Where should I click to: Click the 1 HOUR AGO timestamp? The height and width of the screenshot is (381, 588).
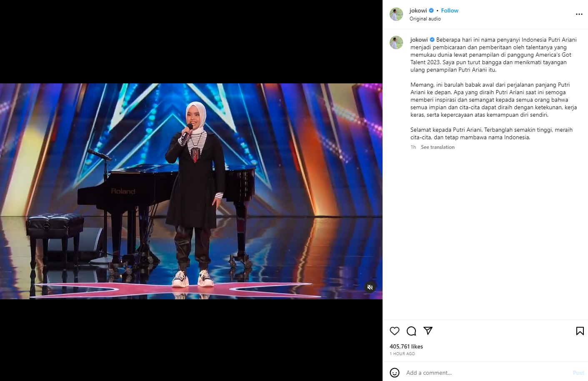point(402,353)
